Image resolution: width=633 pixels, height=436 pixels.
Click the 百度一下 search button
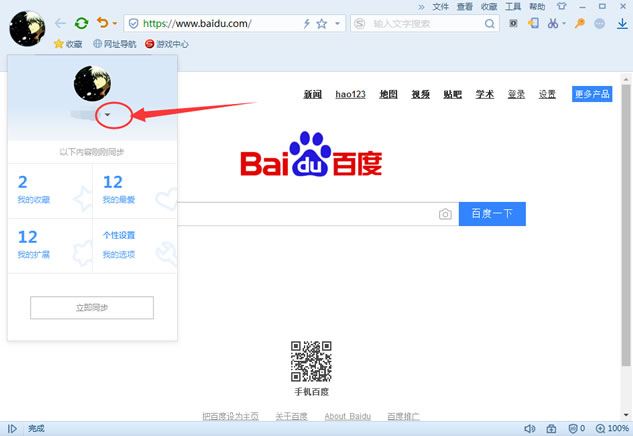pyautogui.click(x=492, y=214)
